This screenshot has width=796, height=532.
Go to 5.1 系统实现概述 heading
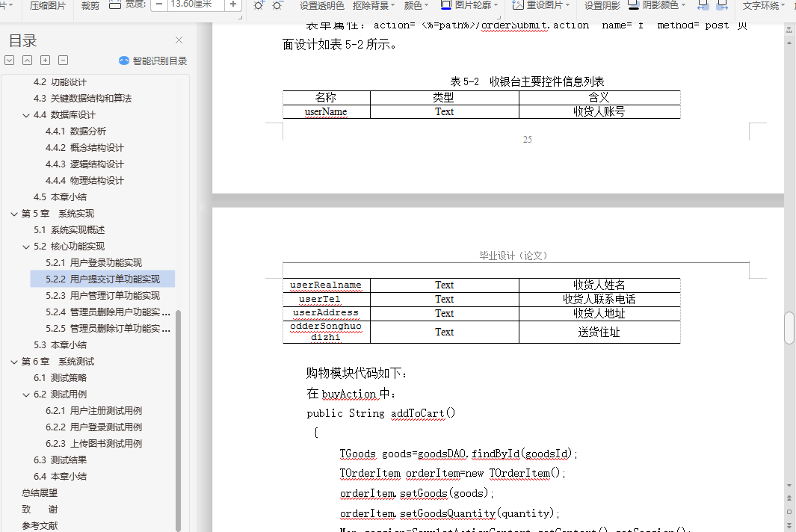point(69,230)
